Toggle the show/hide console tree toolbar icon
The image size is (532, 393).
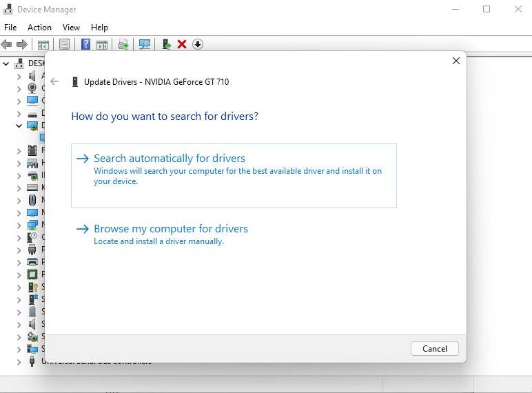(x=43, y=44)
